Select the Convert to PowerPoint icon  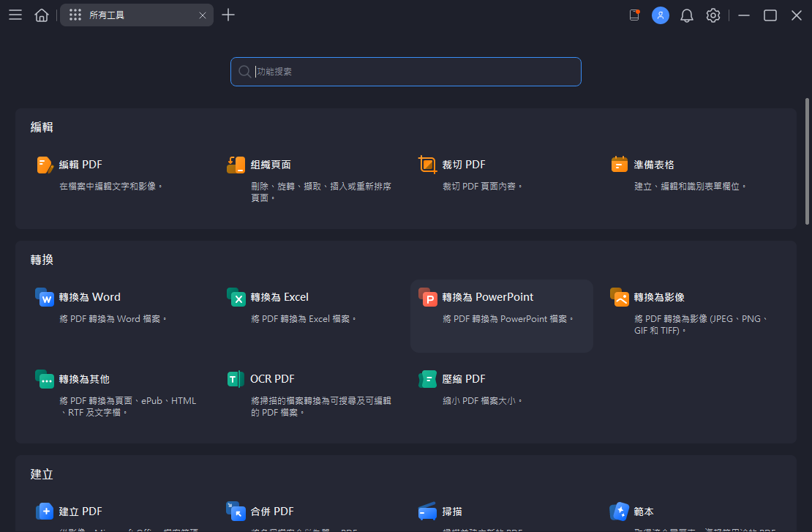tap(428, 297)
